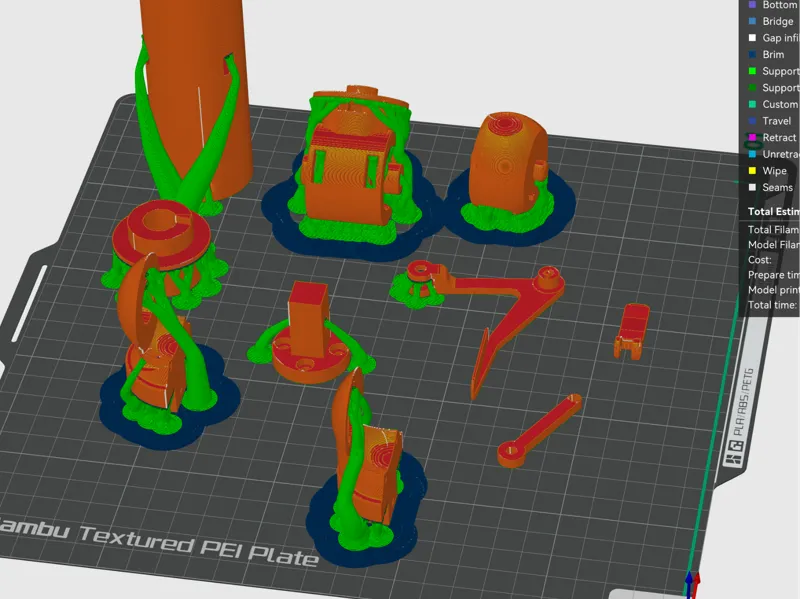Click the Total Estimation heading
Screen dimensions: 800x599
point(773,211)
